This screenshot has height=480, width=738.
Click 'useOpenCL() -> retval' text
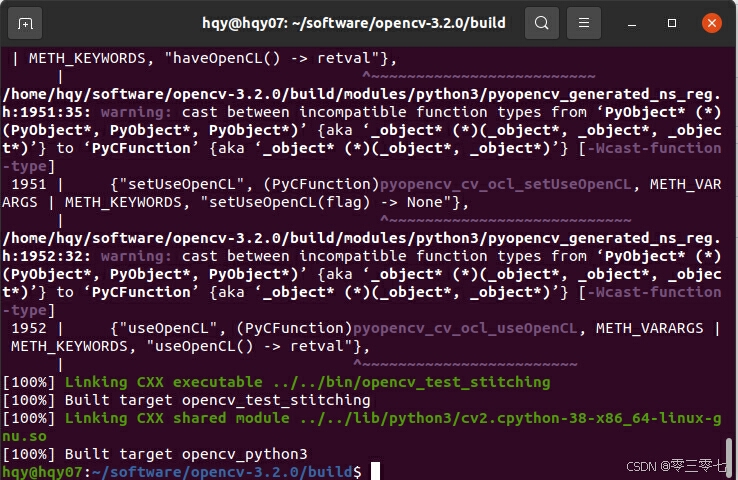249,346
